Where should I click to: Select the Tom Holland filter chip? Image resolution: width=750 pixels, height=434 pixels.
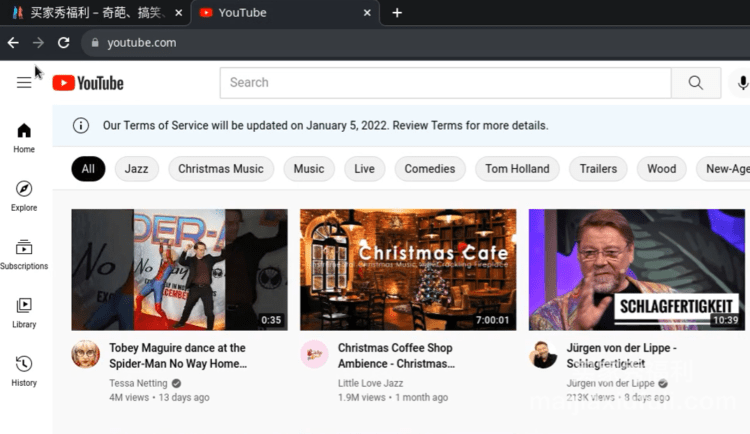pyautogui.click(x=518, y=169)
